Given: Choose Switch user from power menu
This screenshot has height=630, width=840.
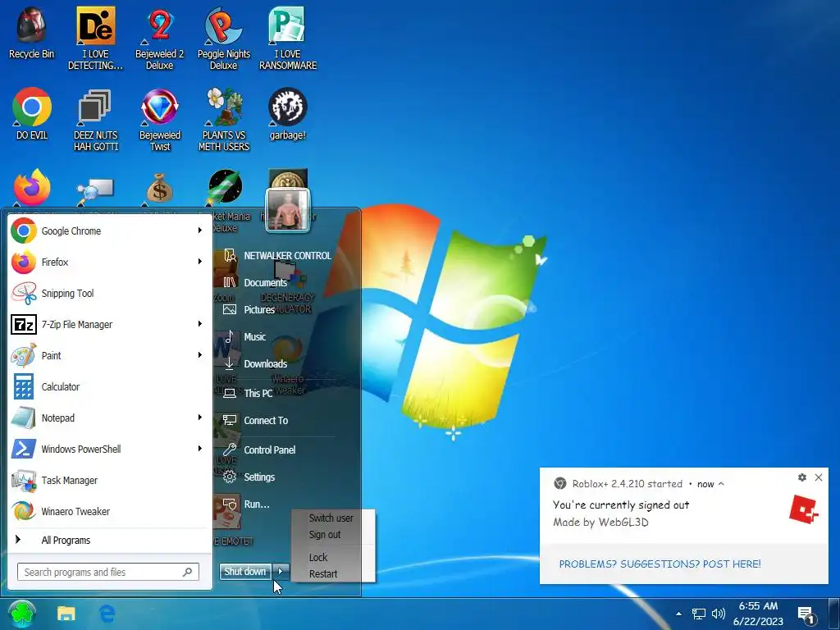Looking at the screenshot, I should (x=331, y=518).
